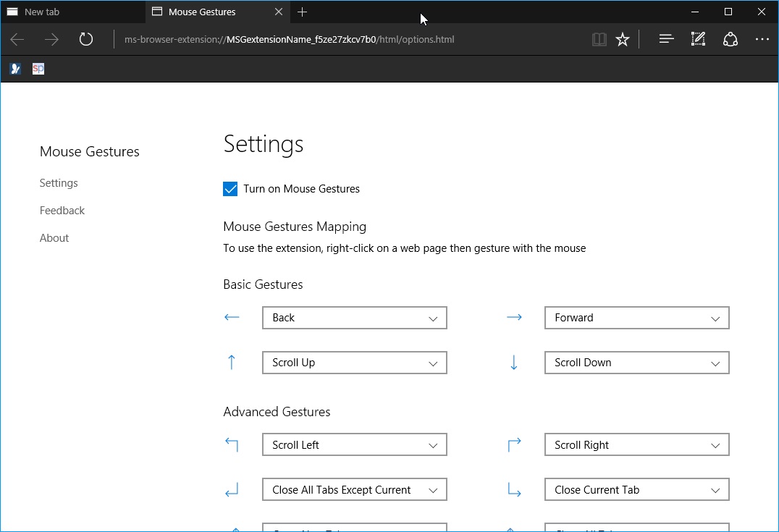Screen dimensions: 779x532
Task: Close the Mouse Gestures tab
Action: click(x=279, y=12)
